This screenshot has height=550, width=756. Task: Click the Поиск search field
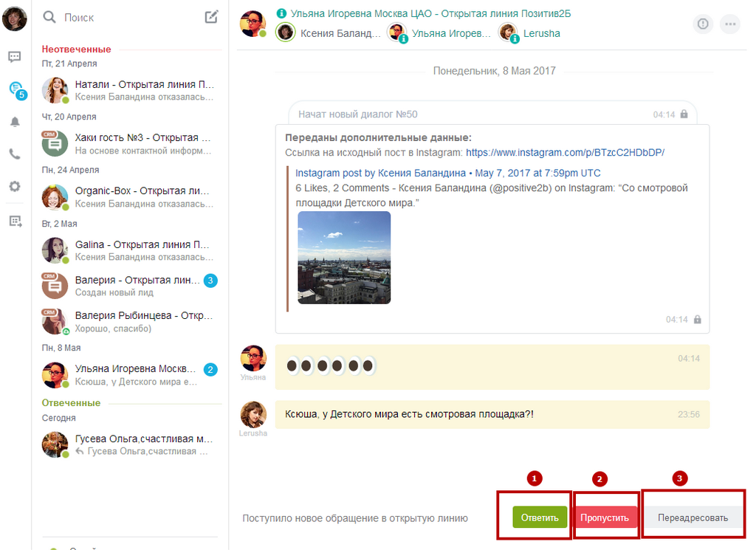click(130, 18)
